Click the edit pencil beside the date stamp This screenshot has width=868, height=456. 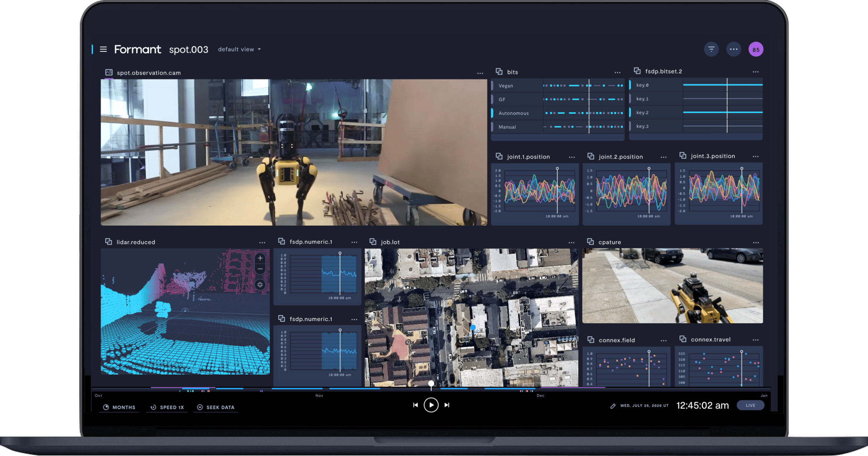click(612, 406)
